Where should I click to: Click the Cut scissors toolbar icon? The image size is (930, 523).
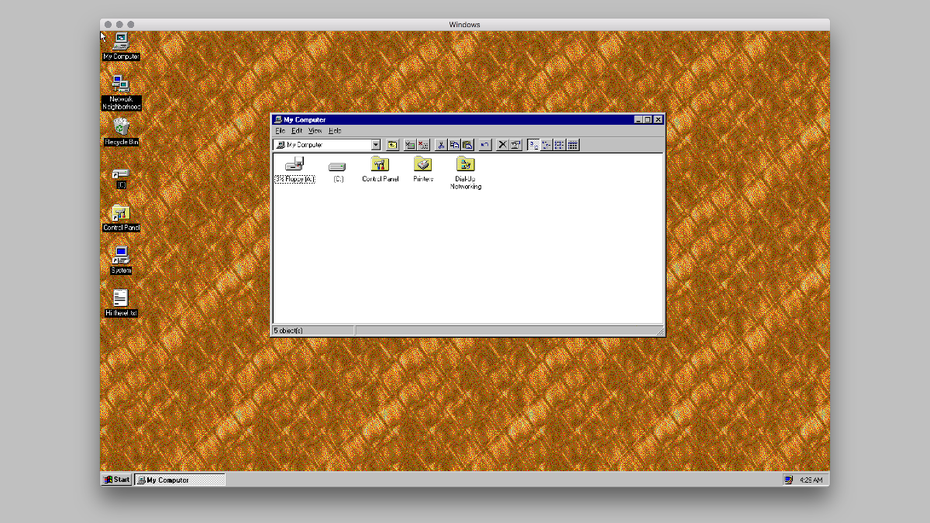coord(441,145)
